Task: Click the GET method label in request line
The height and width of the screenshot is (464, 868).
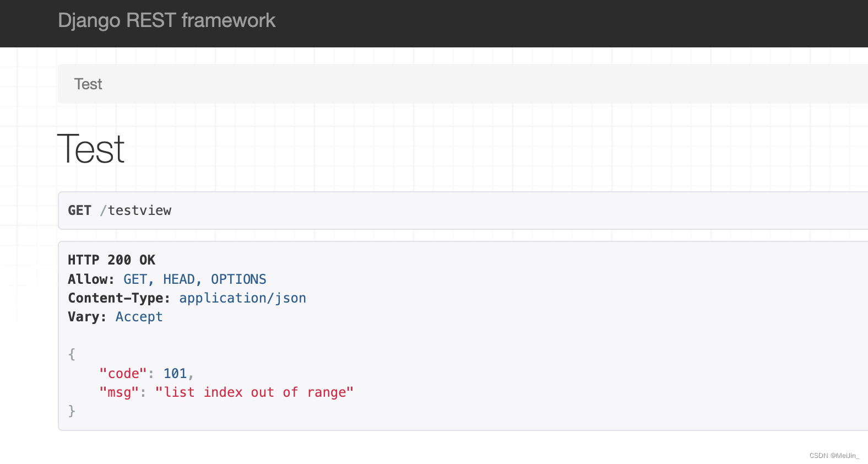Action: [x=80, y=211]
